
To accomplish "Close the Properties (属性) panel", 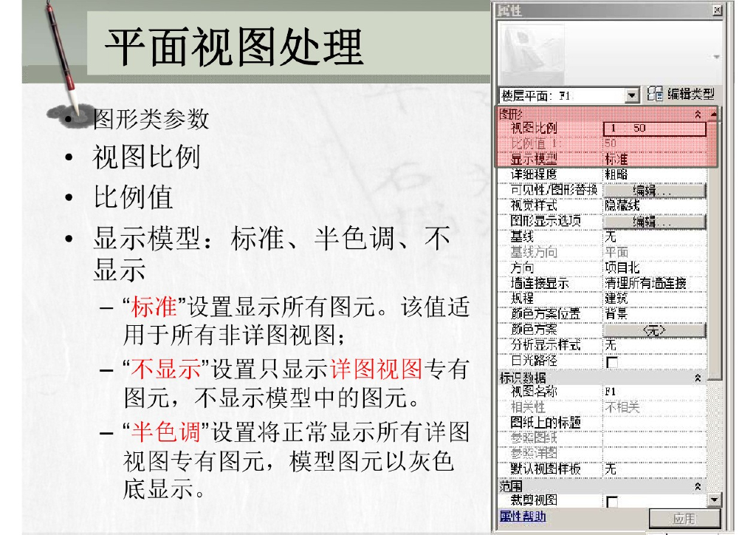I will pos(718,10).
